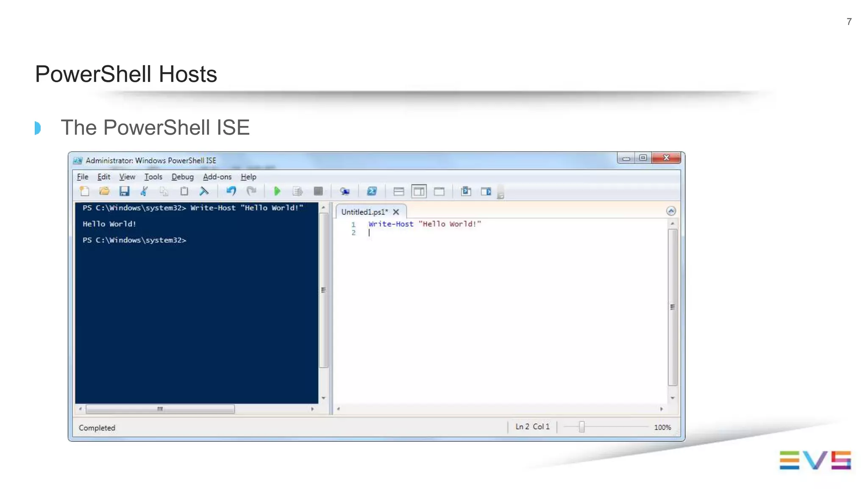Click the PowerShell ISE title bar app icon
The image size is (868, 489).
(x=78, y=161)
